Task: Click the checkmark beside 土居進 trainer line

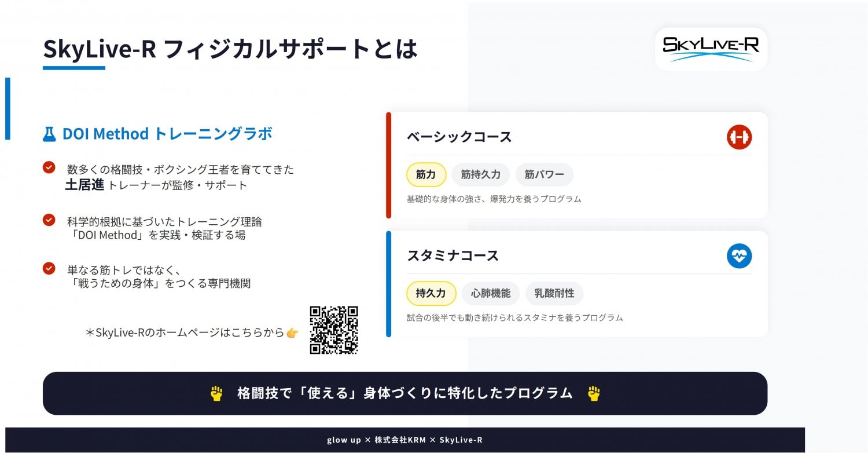Action: [x=49, y=167]
